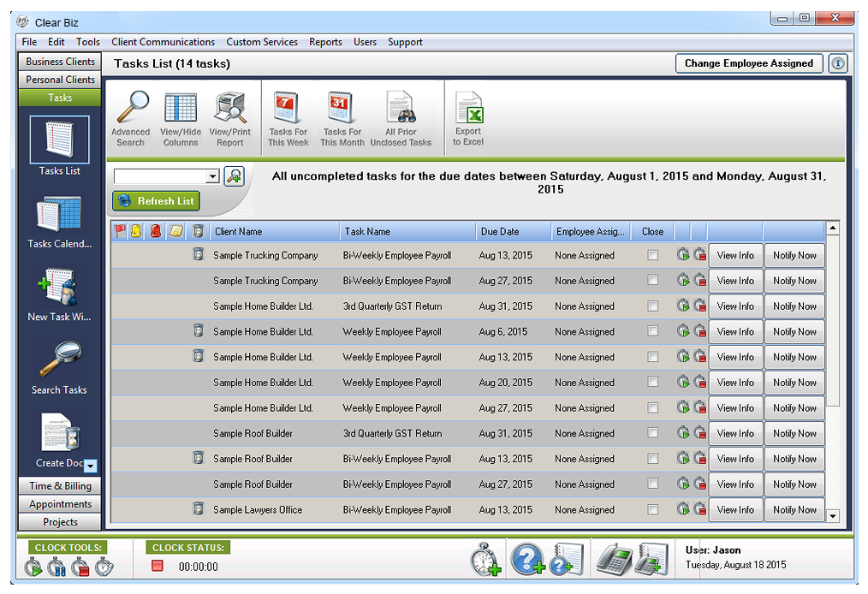
Task: Expand the Time & Billing section
Action: [x=58, y=485]
